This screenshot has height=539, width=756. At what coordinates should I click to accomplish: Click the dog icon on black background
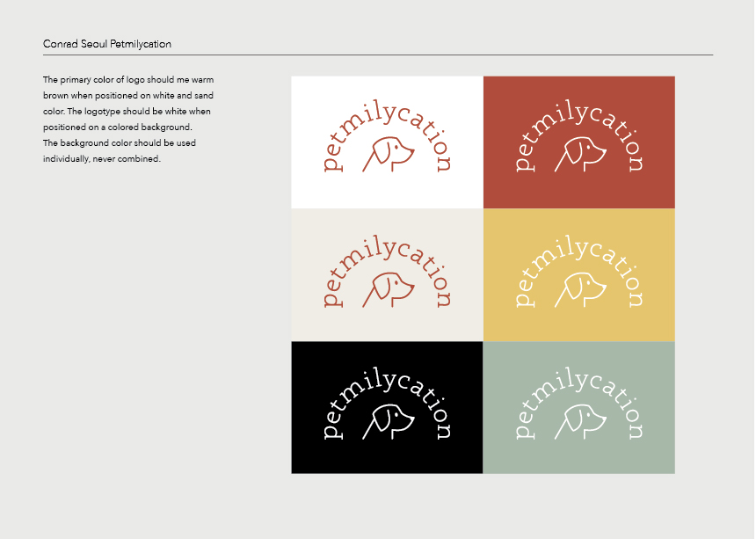pyautogui.click(x=389, y=422)
